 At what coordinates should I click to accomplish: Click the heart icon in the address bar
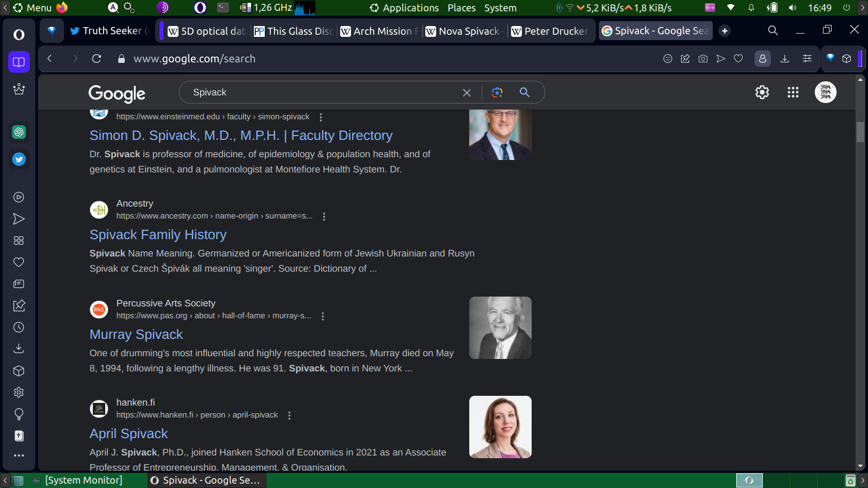(738, 59)
